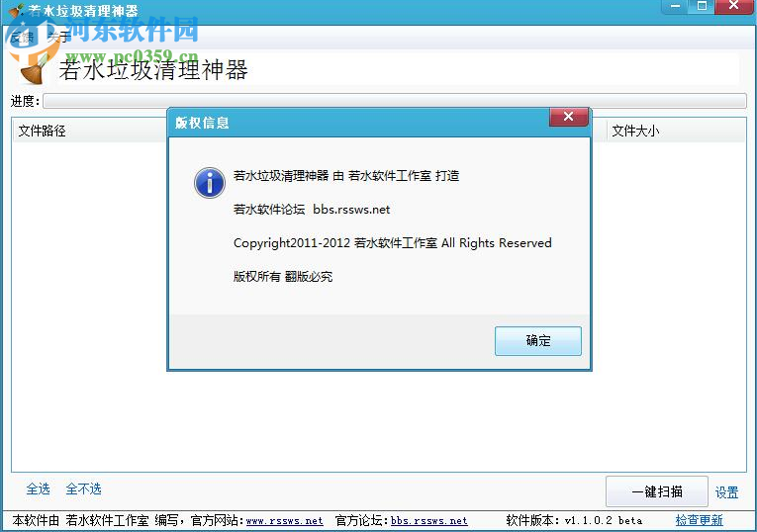Image resolution: width=757 pixels, height=532 pixels.
Task: Open the bbs.rssws.net forum link in status bar
Action: 428,521
